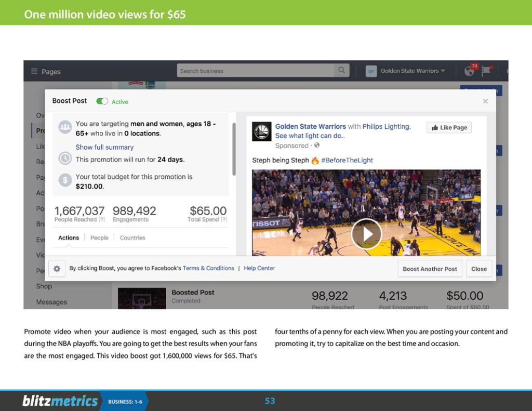Screen dimensions: 532x411
Task: Click the Close button in dialog footer
Action: (478, 269)
